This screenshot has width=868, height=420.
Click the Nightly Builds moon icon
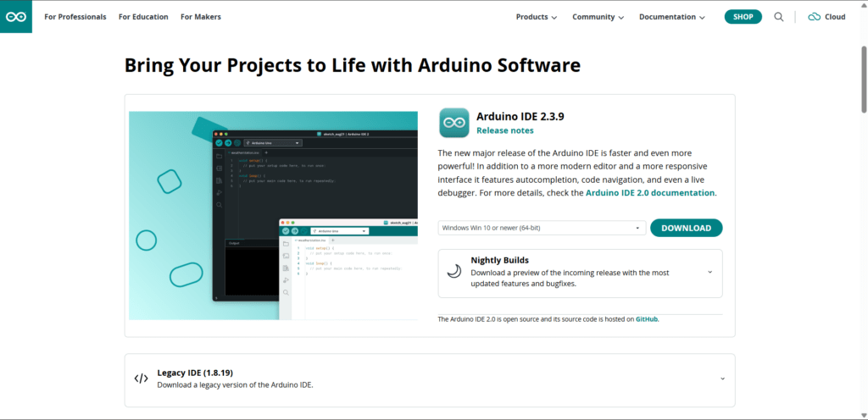454,271
